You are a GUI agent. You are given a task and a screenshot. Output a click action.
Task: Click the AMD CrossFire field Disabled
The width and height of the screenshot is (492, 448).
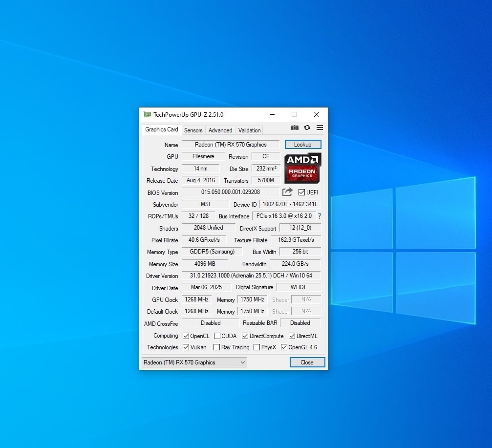[x=211, y=323]
